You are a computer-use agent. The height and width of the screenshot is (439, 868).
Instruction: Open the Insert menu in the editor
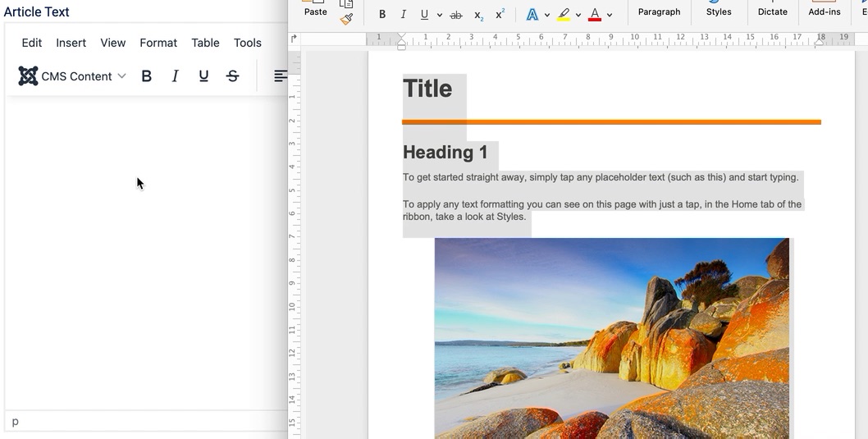(71, 43)
